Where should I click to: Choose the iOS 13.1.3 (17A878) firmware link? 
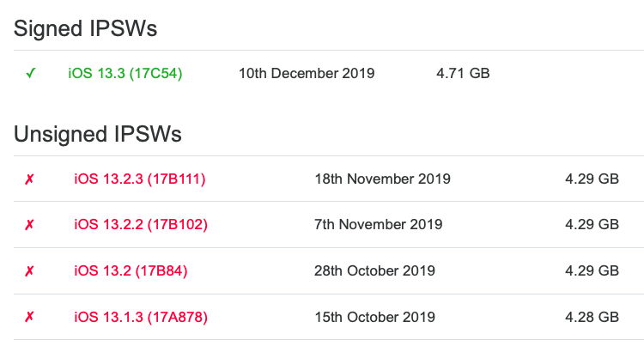(141, 318)
